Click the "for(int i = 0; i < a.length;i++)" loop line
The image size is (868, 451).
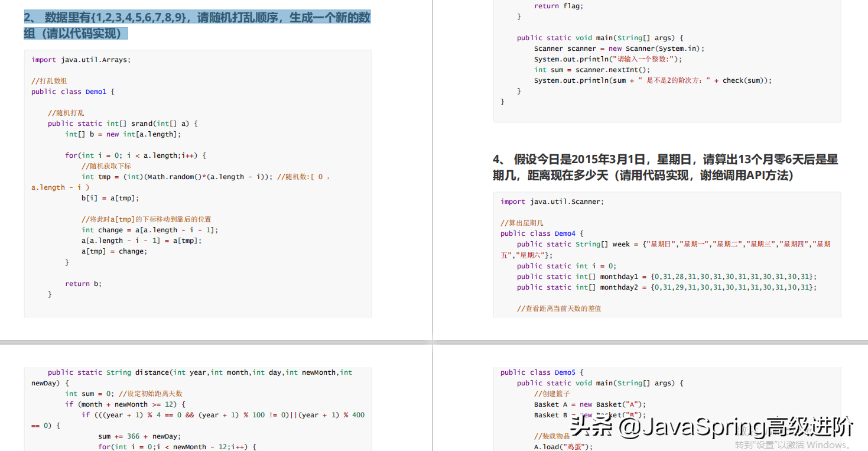coord(135,155)
